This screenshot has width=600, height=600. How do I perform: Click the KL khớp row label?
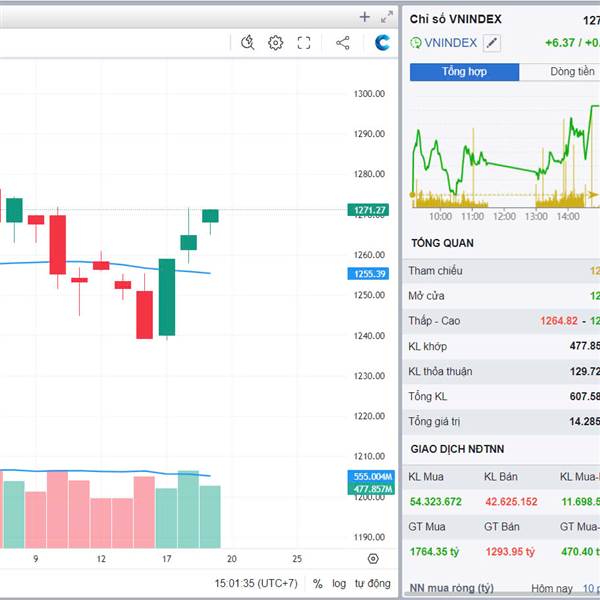coord(427,346)
